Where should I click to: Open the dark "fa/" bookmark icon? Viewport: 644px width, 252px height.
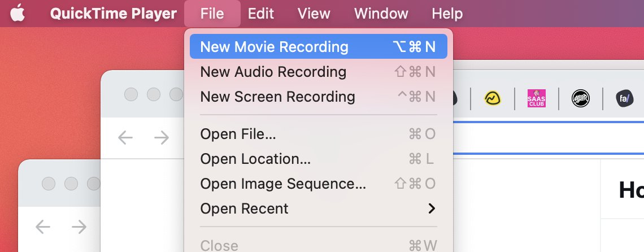(x=625, y=98)
